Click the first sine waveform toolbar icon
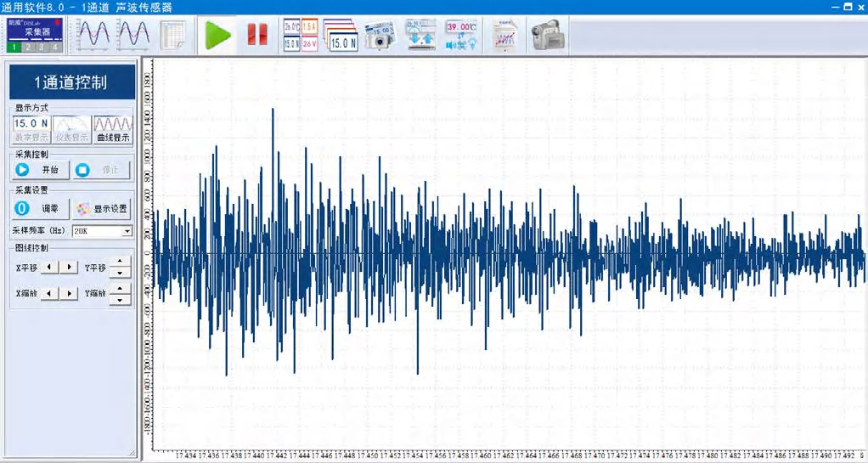The image size is (868, 463). pos(93,36)
